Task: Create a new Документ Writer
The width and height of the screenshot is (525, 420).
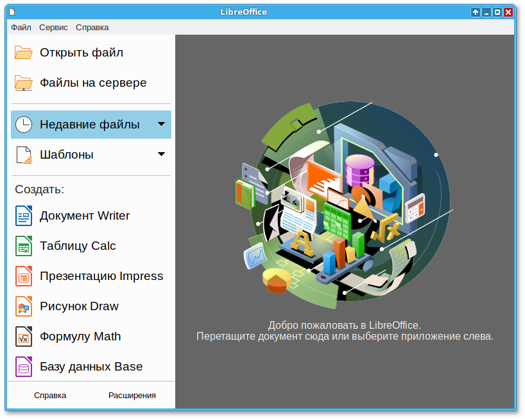Action: pos(91,216)
